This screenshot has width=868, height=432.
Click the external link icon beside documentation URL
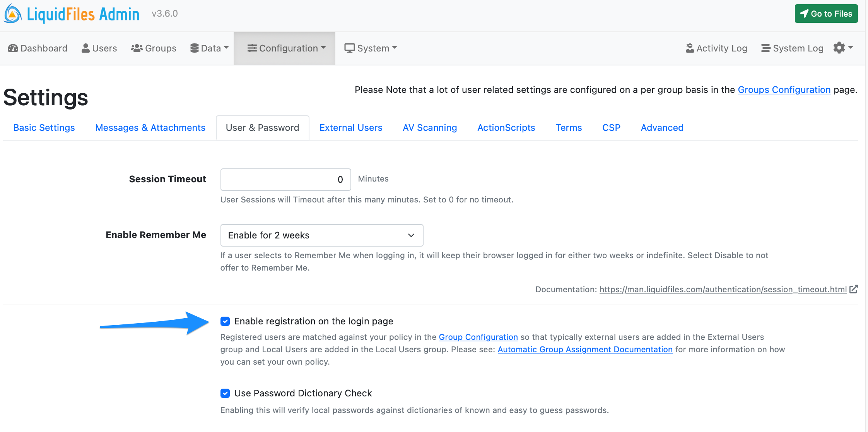click(x=854, y=289)
